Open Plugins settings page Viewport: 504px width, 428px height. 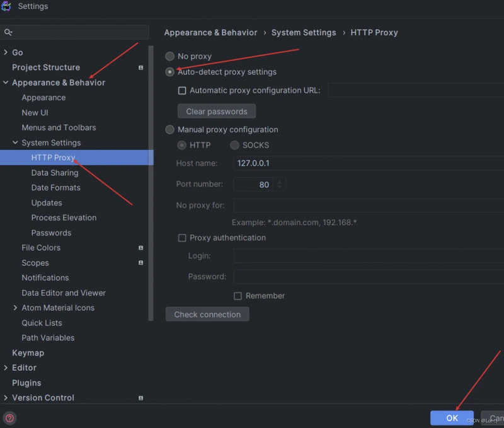26,383
